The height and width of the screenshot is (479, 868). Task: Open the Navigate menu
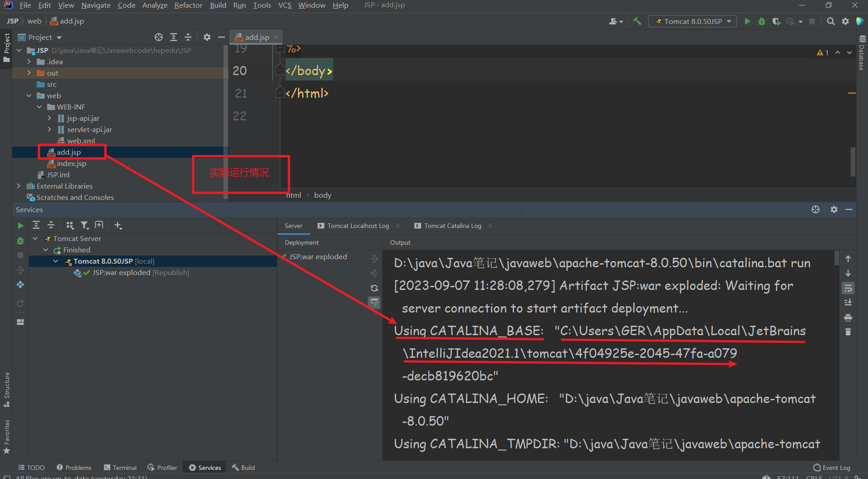tap(96, 5)
